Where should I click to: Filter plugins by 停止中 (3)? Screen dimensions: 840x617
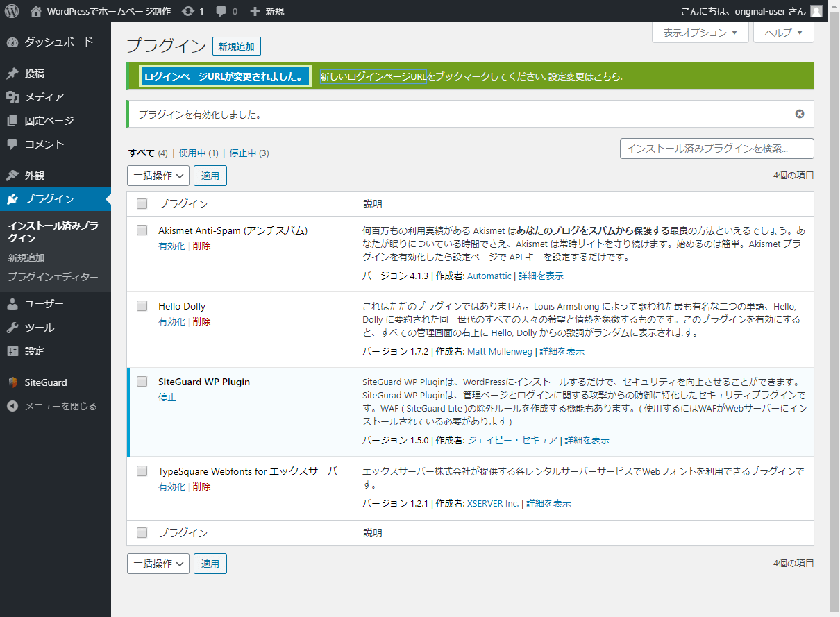point(249,153)
